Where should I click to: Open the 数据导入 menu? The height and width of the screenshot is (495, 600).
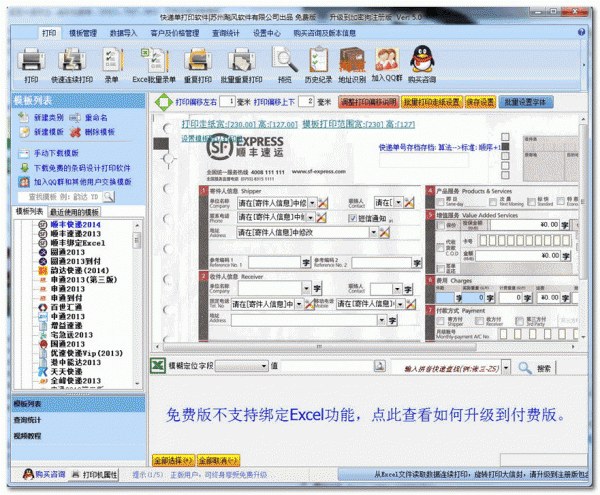point(123,33)
